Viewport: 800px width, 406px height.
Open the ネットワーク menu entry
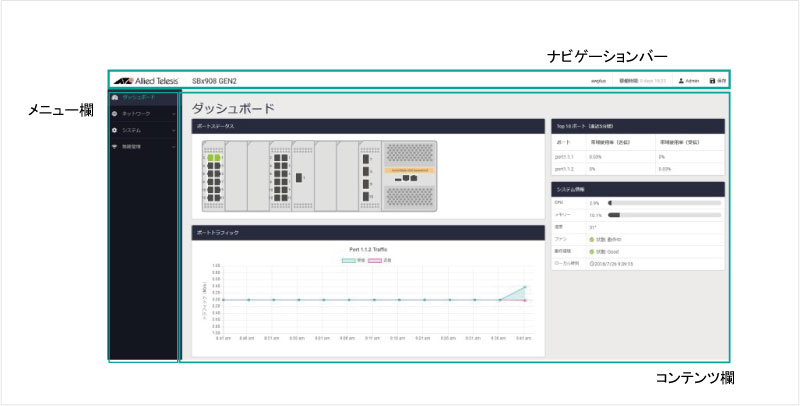click(144, 114)
